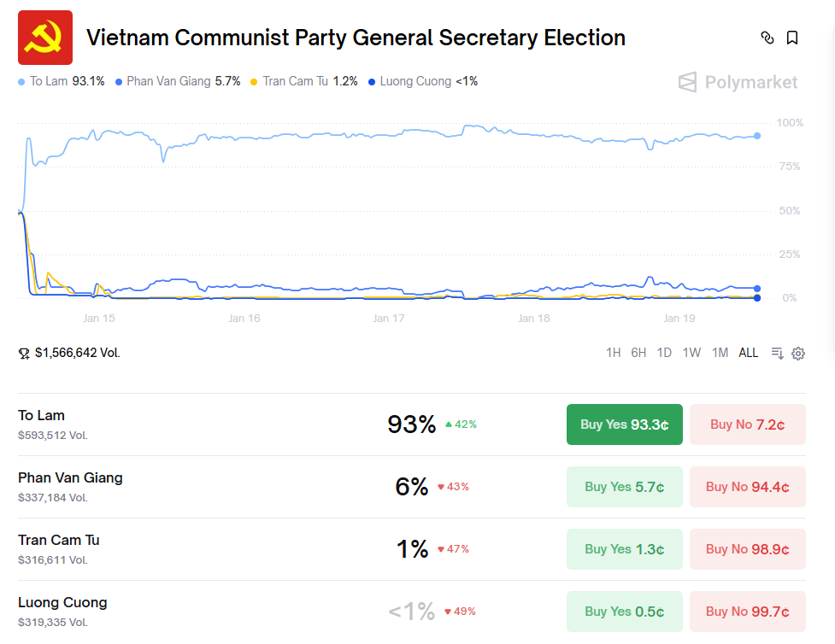Select the 1H time range
Viewport: 835px width, 644px height.
pos(613,353)
